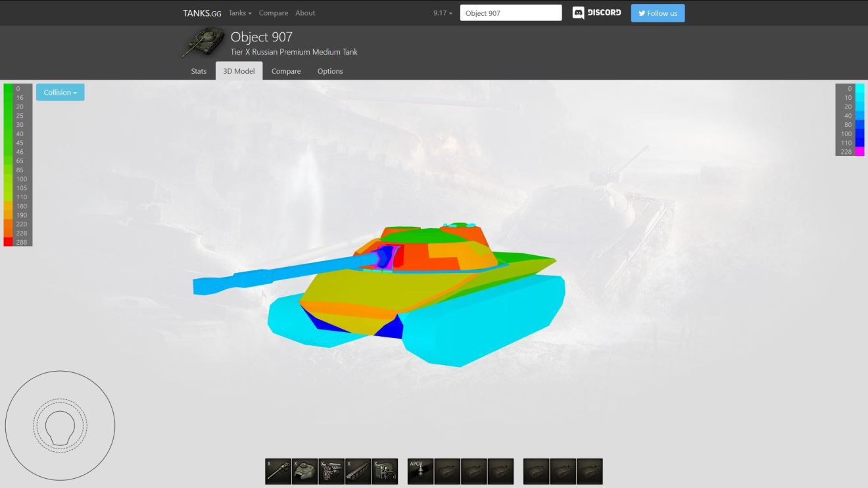Click the APCR ammunition slot
Viewport: 868px width, 488px height.
(x=420, y=471)
